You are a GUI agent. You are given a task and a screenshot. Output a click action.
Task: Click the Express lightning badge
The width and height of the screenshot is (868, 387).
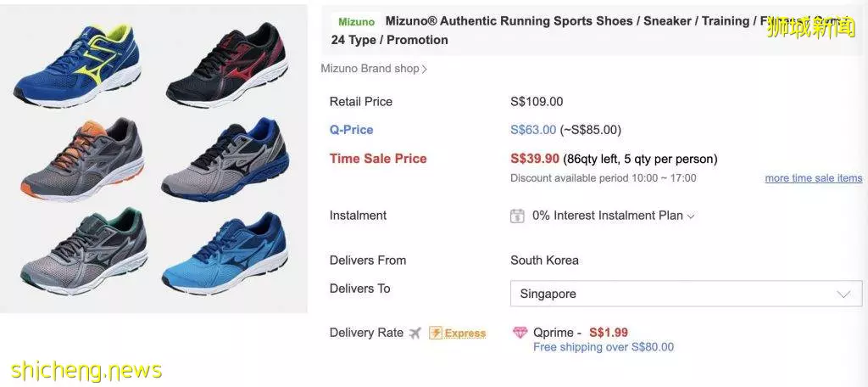pos(457,333)
